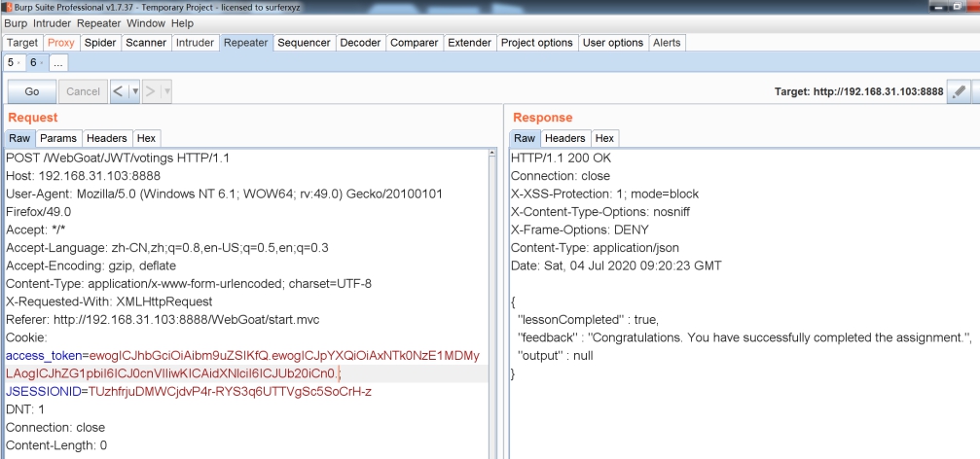980x459 pixels.
Task: Click the Referer header line
Action: 163,320
